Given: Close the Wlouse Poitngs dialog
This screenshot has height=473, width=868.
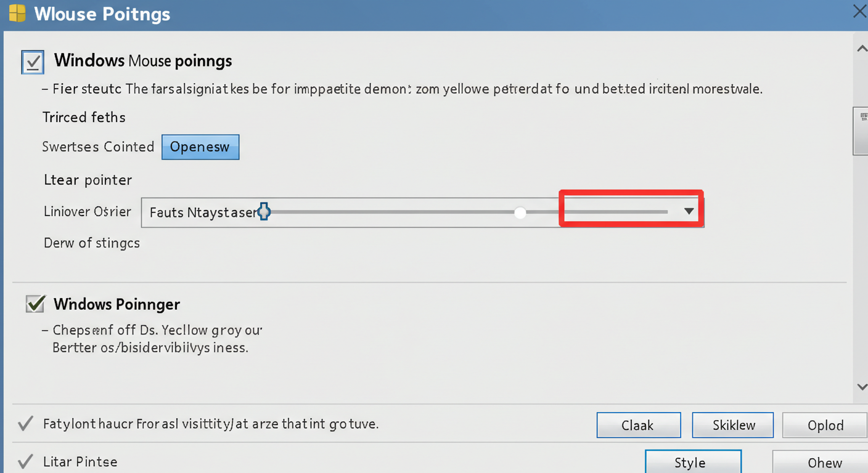Looking at the screenshot, I should pos(859,11).
